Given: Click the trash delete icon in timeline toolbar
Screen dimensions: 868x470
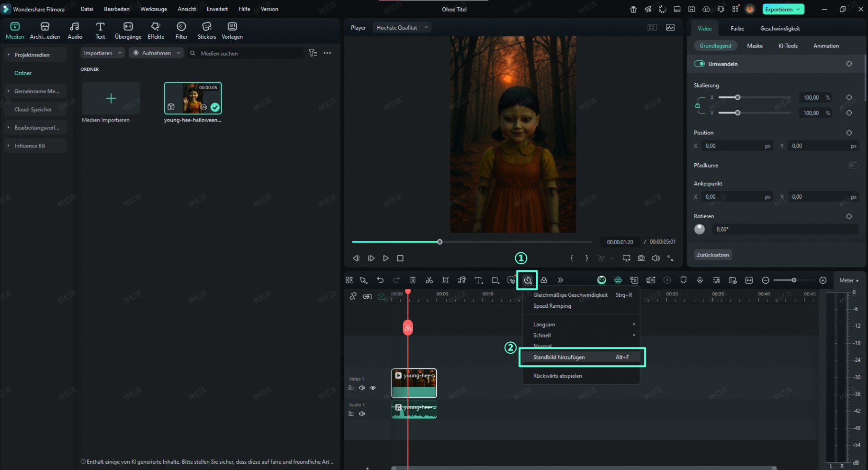Looking at the screenshot, I should (413, 280).
